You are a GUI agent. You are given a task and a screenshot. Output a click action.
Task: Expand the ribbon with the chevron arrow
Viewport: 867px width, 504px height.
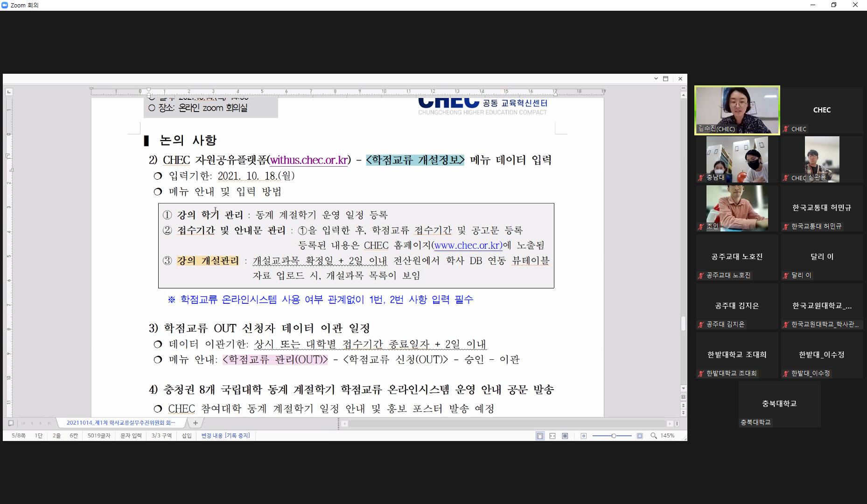pyautogui.click(x=656, y=79)
